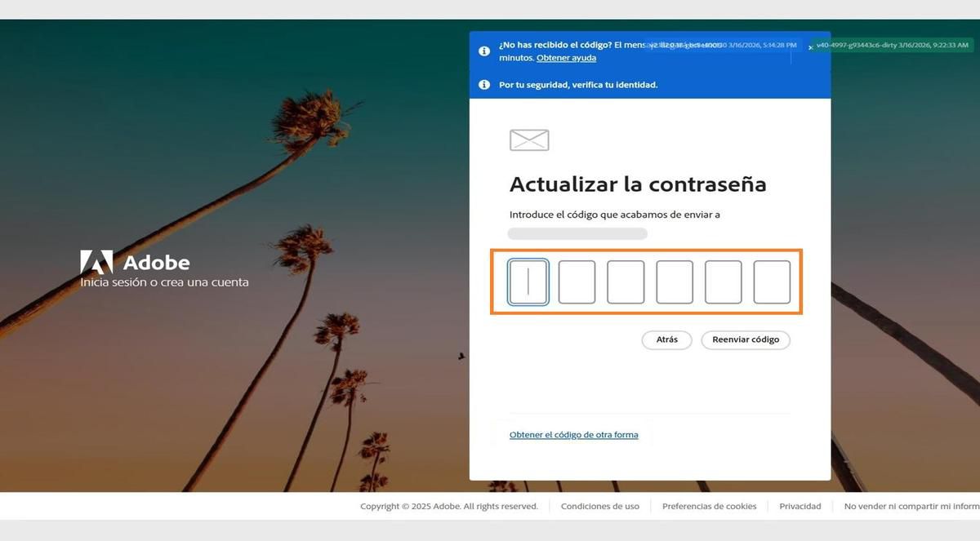Click the Privacidad footer link
This screenshot has width=980, height=541.
tap(800, 506)
